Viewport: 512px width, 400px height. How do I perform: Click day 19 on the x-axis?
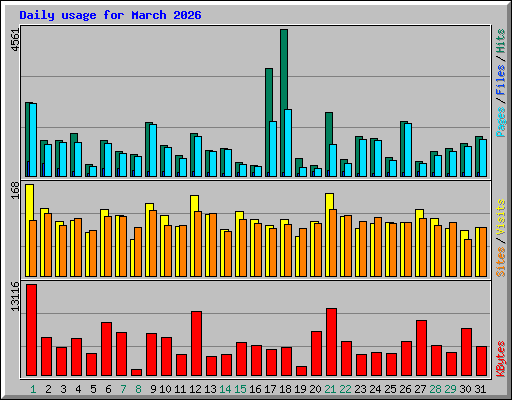point(300,389)
